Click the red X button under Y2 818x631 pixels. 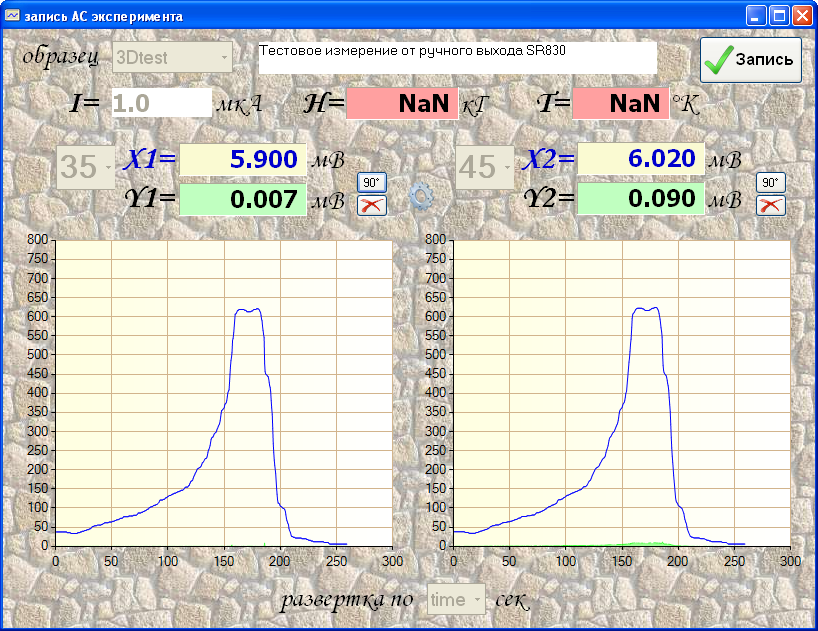[771, 205]
